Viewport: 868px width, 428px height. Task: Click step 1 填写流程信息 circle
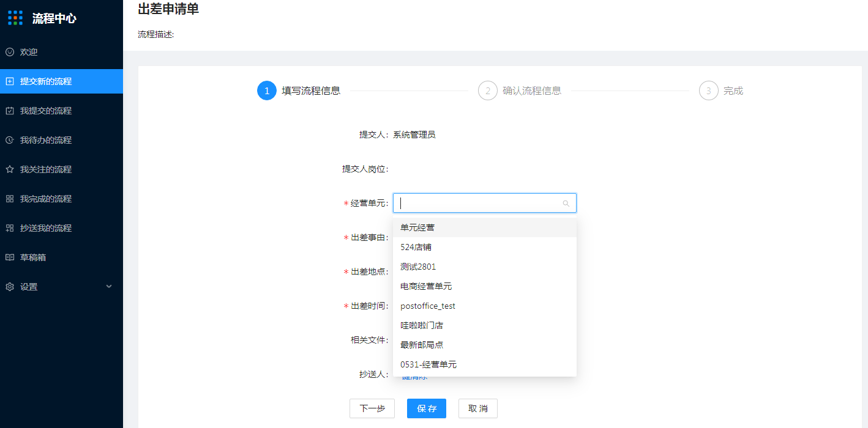[267, 90]
